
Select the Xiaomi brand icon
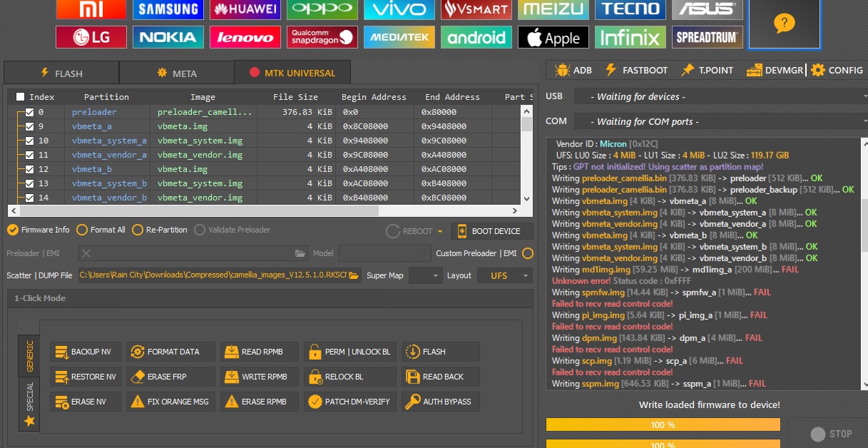[91, 9]
